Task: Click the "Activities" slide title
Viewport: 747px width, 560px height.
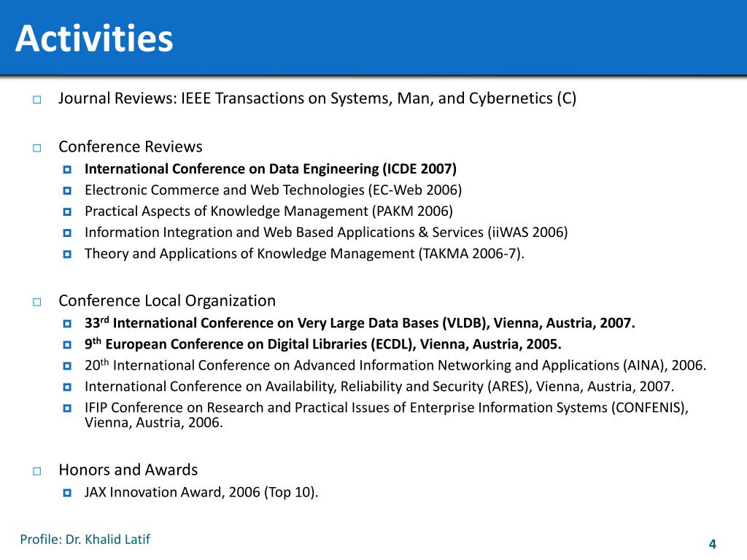Action: pyautogui.click(x=94, y=38)
